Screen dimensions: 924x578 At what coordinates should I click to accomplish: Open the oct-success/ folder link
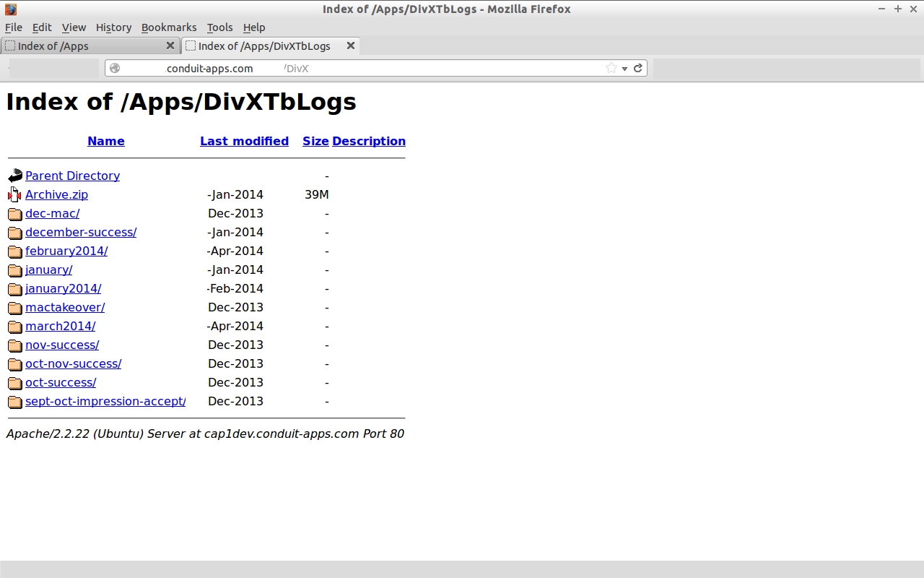pos(61,382)
